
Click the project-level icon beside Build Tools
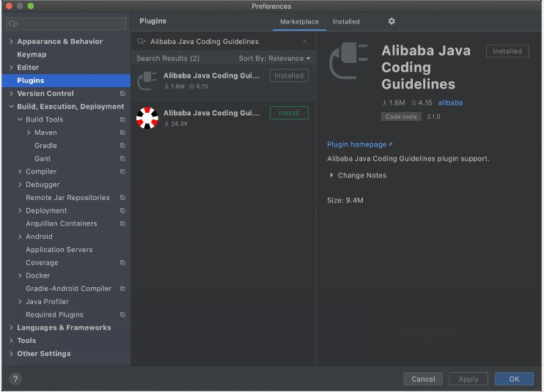click(122, 119)
